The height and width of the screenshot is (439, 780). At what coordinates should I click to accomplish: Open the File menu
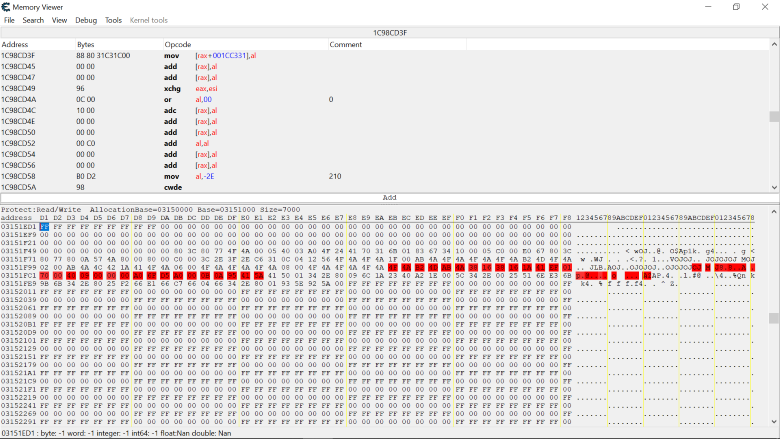pos(9,20)
